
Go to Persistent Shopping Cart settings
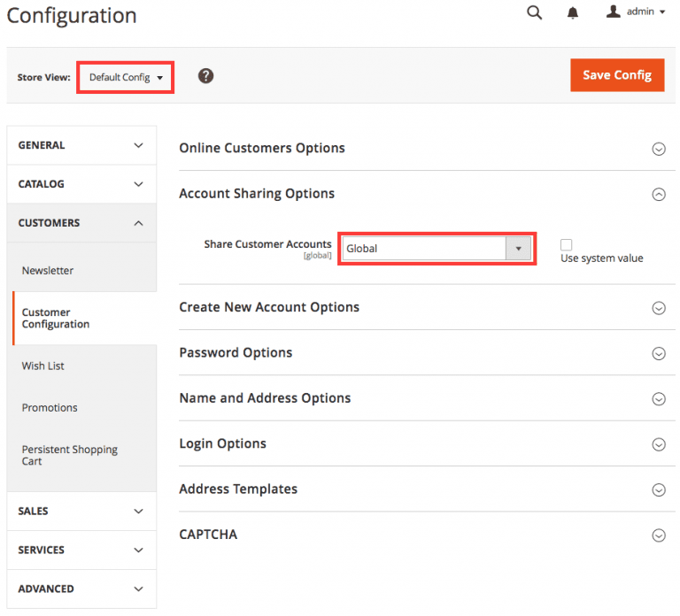pos(70,455)
